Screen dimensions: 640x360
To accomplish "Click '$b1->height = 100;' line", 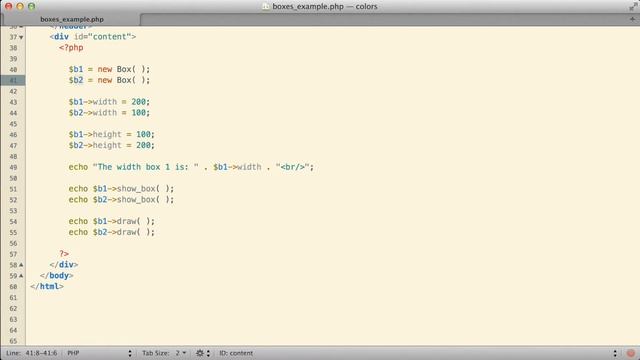I will click(111, 135).
